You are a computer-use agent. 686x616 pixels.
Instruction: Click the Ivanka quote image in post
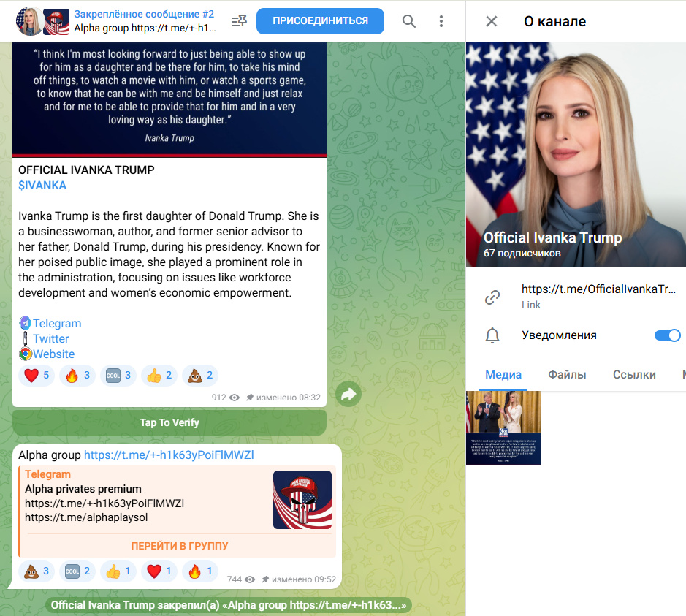point(169,99)
